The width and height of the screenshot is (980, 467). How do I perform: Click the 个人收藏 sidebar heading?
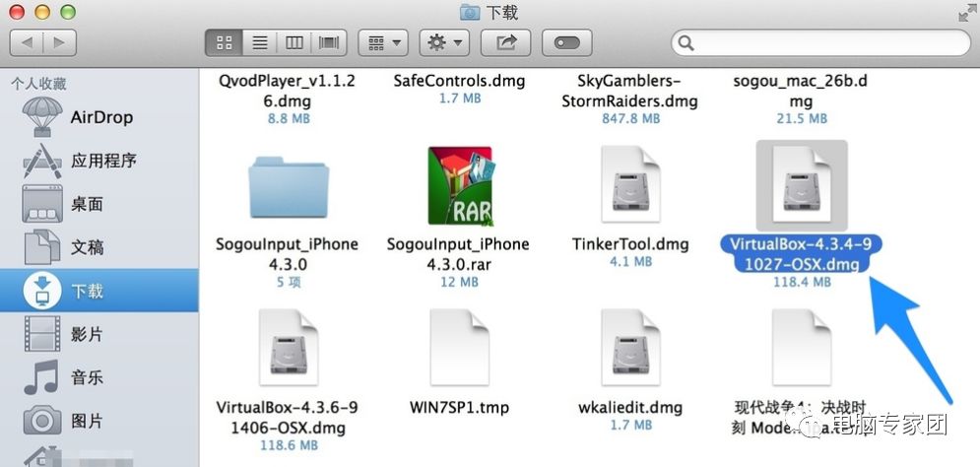click(x=38, y=84)
